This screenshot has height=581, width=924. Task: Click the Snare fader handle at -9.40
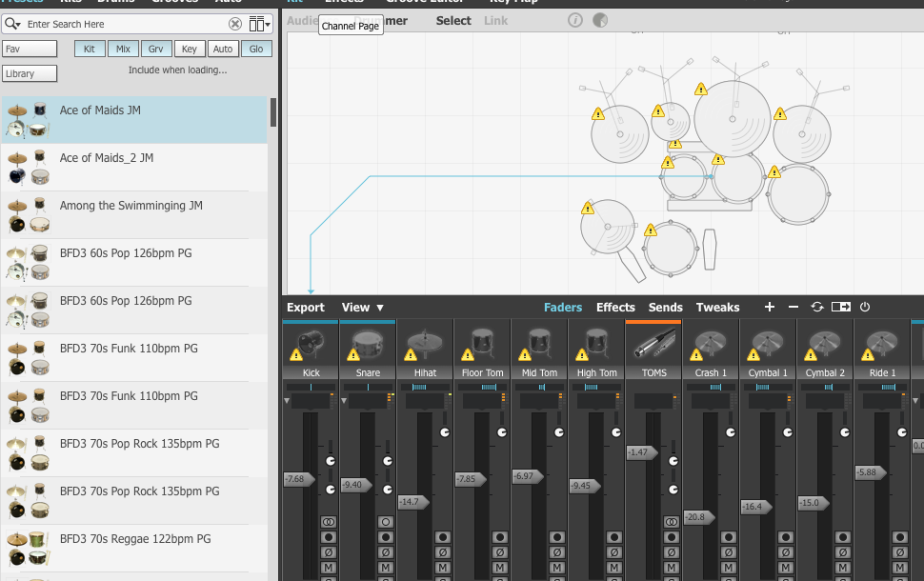pos(356,485)
